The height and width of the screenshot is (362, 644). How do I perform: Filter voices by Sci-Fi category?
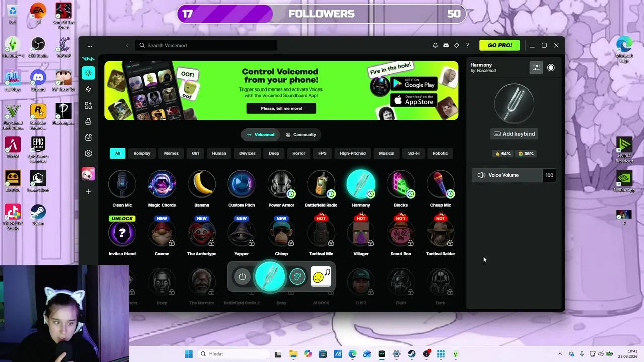coord(414,153)
